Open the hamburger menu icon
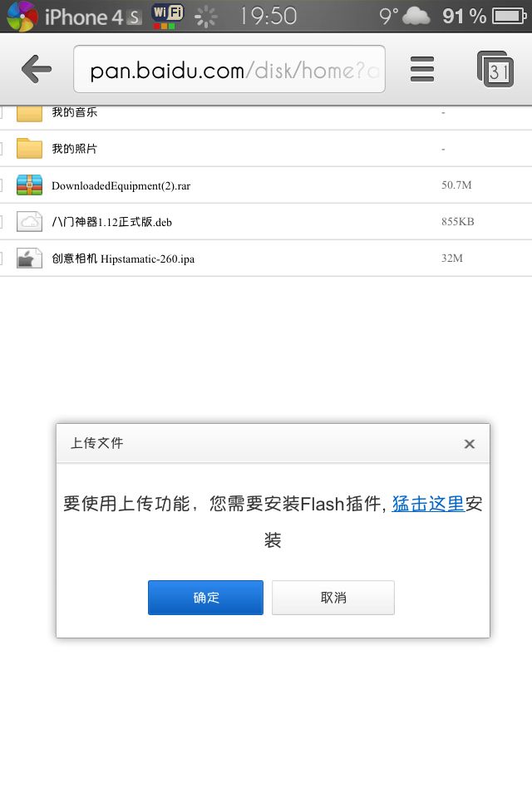Viewport: 532px width, 798px height. (x=422, y=69)
